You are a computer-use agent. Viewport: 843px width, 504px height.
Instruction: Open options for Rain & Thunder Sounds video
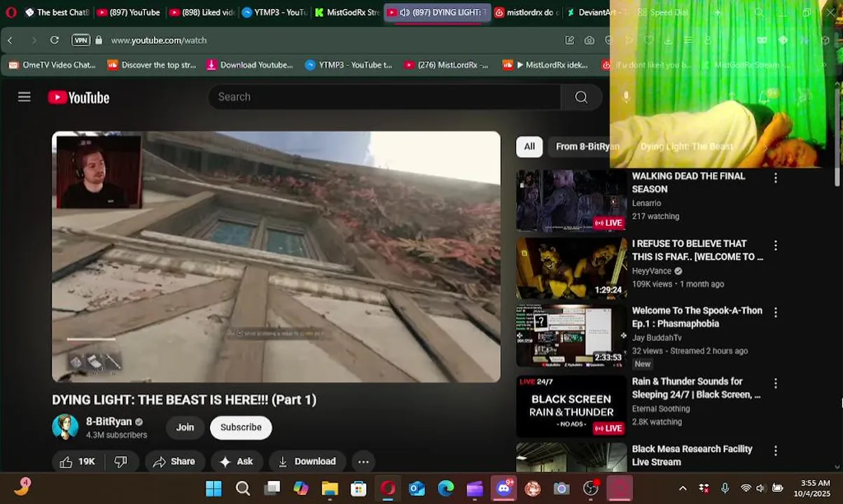775,384
